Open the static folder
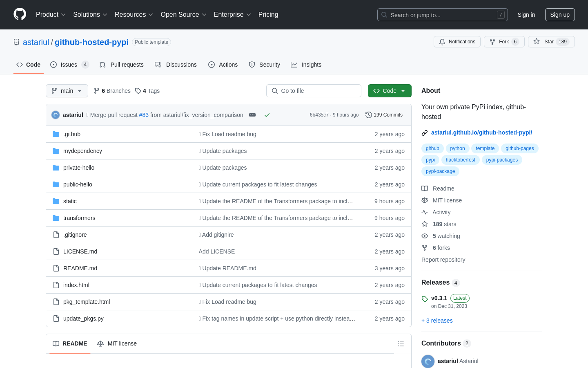Image resolution: width=588 pixels, height=368 pixels. click(70, 201)
